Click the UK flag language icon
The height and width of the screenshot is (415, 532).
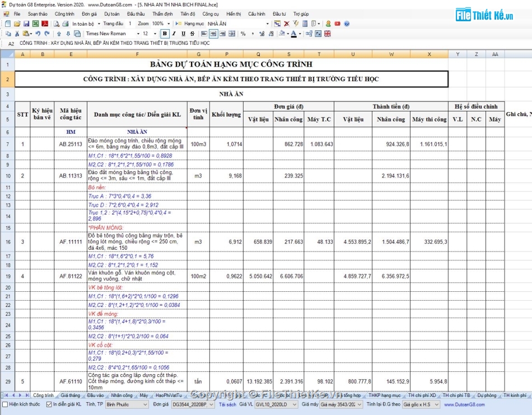(x=328, y=34)
